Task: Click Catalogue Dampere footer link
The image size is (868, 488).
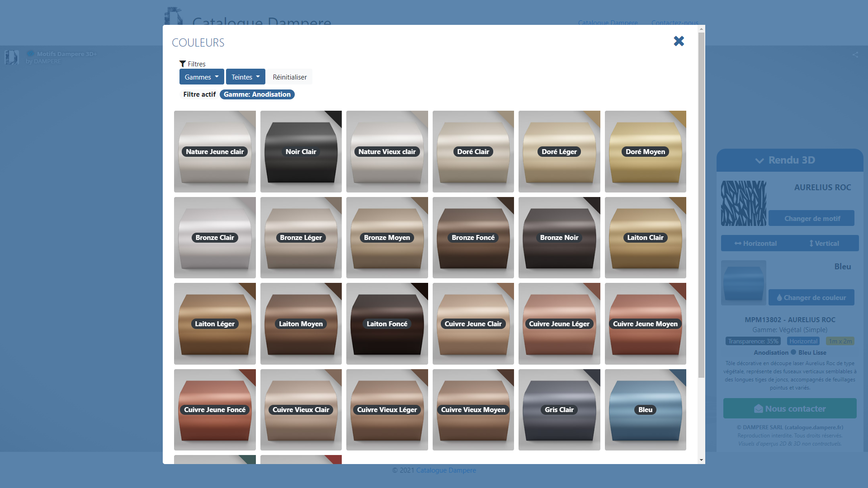Action: coord(446,470)
